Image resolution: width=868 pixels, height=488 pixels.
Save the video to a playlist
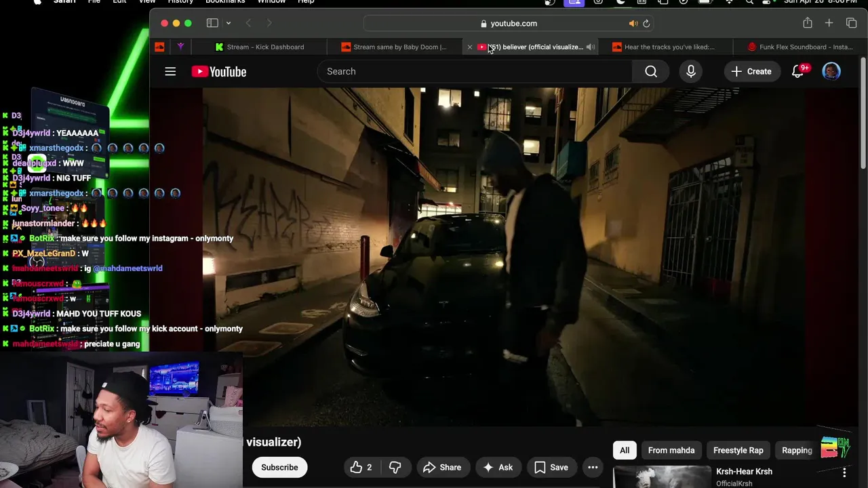(551, 467)
